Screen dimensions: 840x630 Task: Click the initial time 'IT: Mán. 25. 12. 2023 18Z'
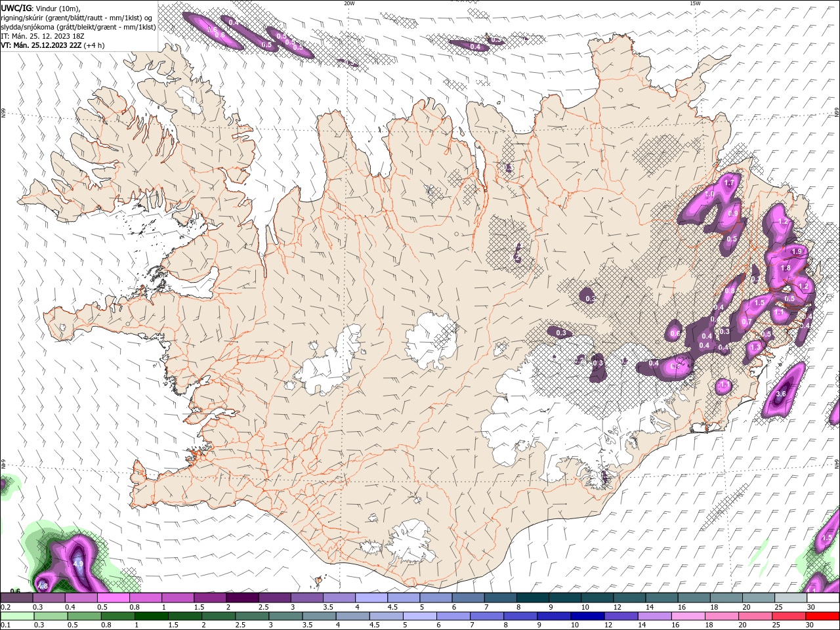click(43, 36)
